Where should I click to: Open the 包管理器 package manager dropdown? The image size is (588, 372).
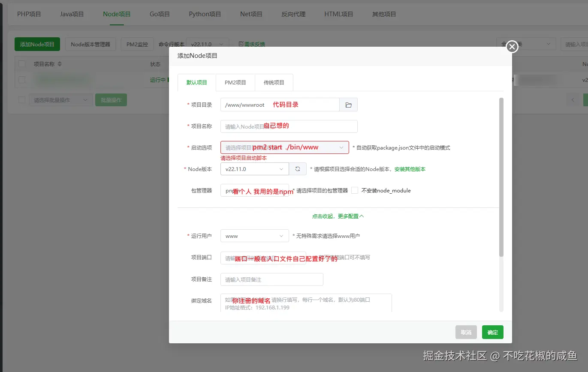click(255, 191)
